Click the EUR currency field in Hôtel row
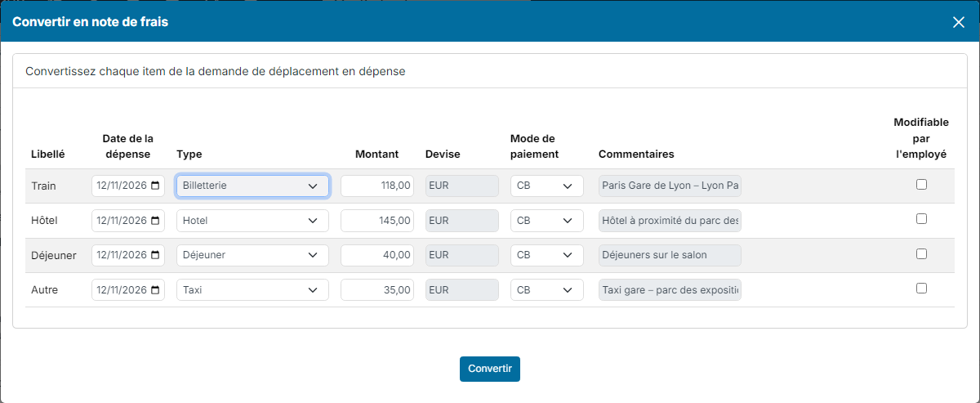Screen dimensions: 980x403 461,221
